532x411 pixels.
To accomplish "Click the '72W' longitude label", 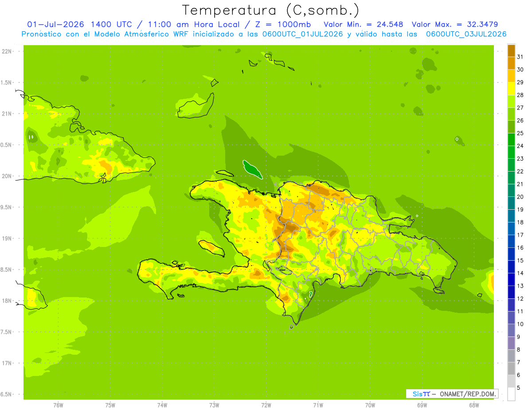I will click(266, 405).
